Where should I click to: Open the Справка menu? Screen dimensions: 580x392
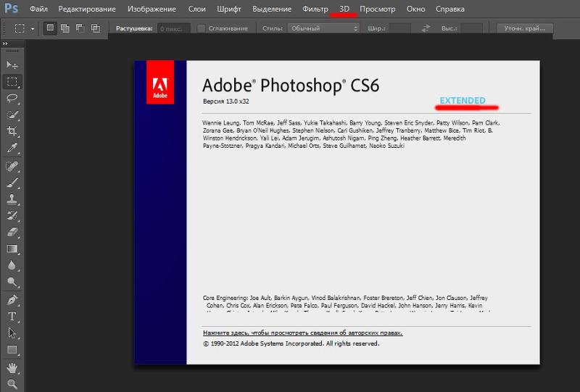pos(449,9)
